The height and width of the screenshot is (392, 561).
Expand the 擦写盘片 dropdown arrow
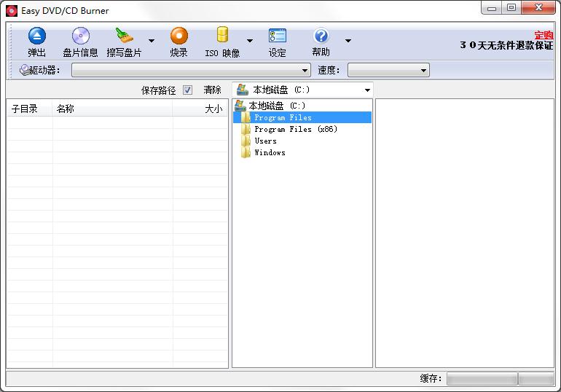click(x=152, y=41)
